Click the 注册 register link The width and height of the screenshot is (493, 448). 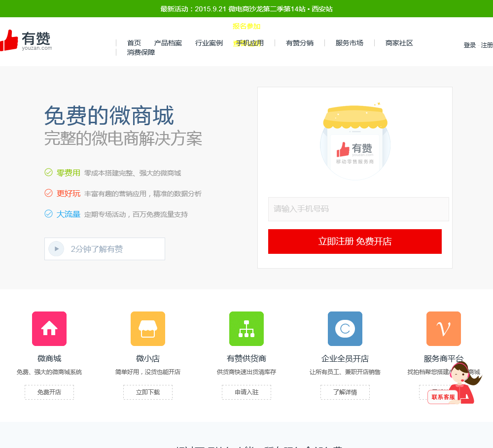pos(487,45)
